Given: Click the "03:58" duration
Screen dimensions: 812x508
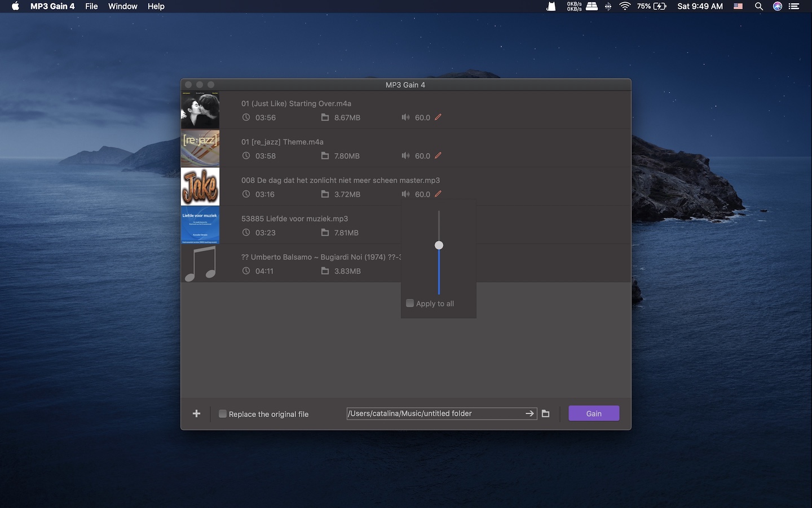Looking at the screenshot, I should [266, 156].
